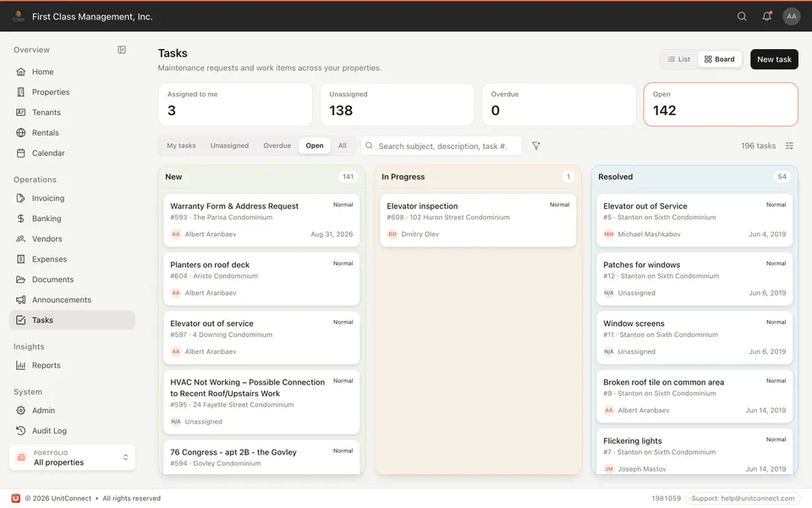This screenshot has height=508, width=812.
Task: Click the Unassigned 138 summary card
Action: 398,104
